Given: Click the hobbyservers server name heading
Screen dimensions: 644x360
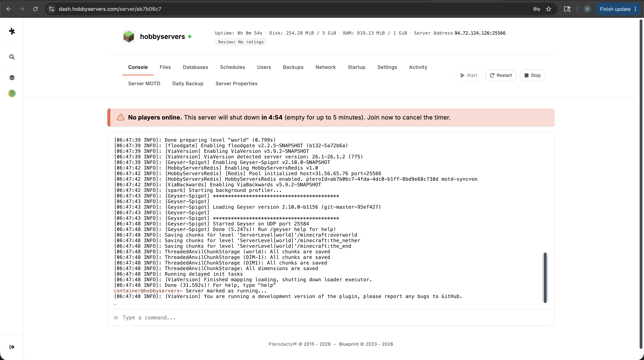Looking at the screenshot, I should [162, 36].
